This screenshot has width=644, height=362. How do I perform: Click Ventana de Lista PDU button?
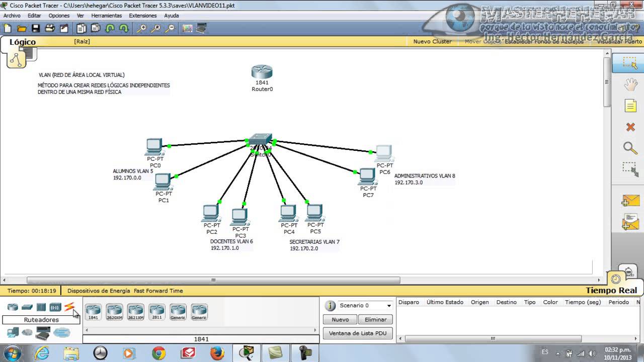point(358,333)
